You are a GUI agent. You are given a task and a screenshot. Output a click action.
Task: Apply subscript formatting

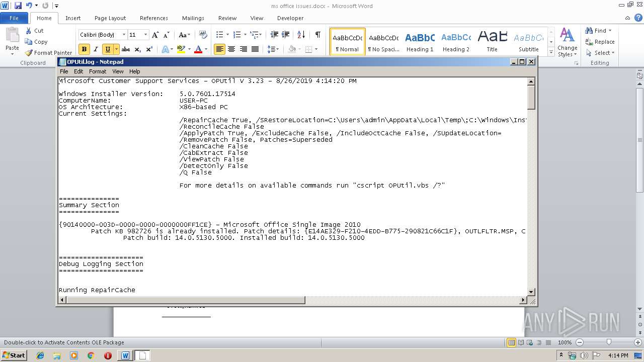coord(138,49)
